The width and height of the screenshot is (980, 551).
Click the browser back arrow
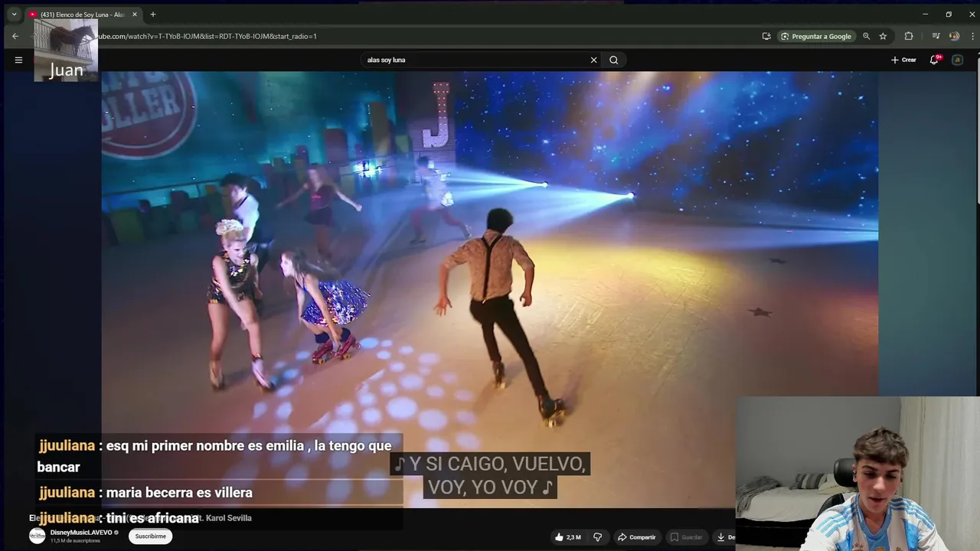15,36
